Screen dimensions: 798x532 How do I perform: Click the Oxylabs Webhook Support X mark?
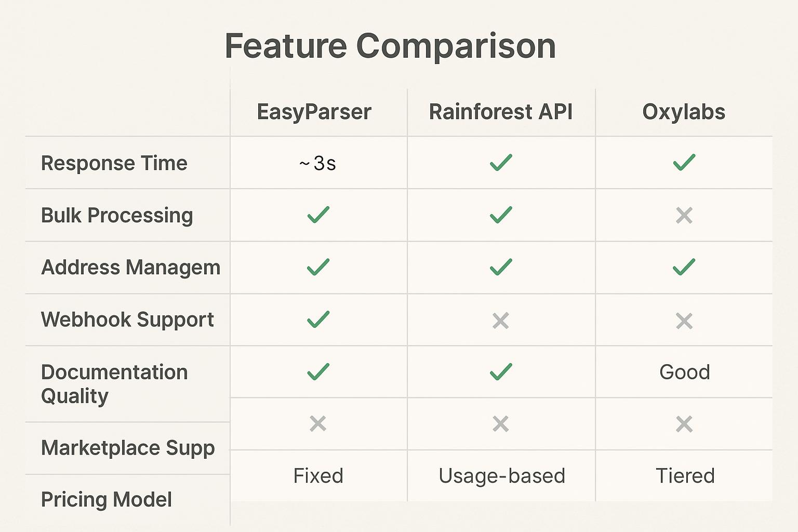point(684,321)
